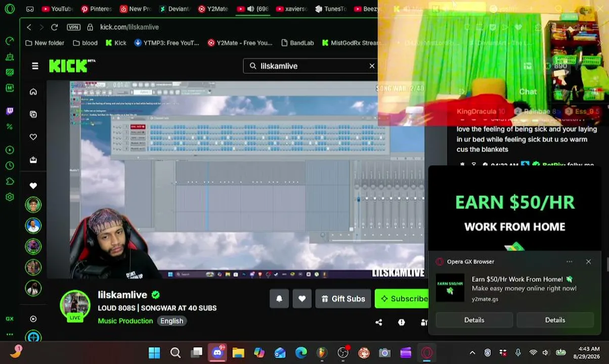Click the address bar URL
The width and height of the screenshot is (609, 364).
(x=129, y=27)
